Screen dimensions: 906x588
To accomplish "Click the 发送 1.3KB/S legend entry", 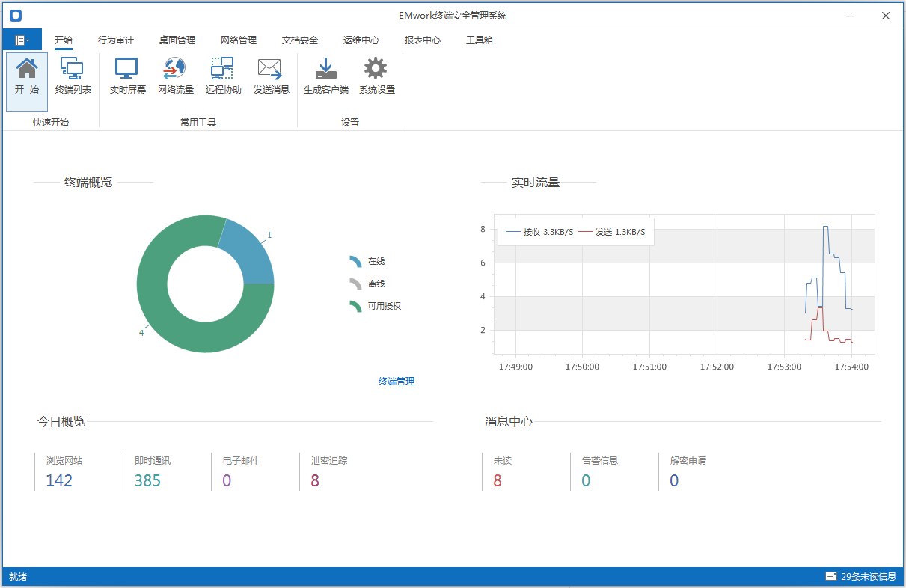I will click(x=611, y=232).
